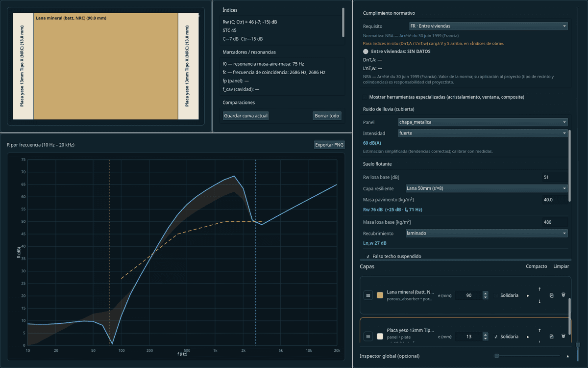Open the rain noise Panel dropdown
588x368 pixels.
tap(483, 122)
